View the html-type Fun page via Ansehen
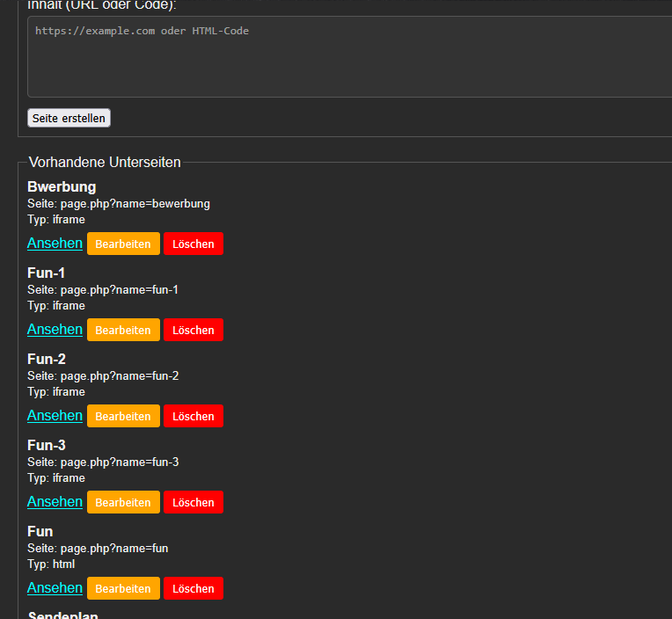 [55, 588]
